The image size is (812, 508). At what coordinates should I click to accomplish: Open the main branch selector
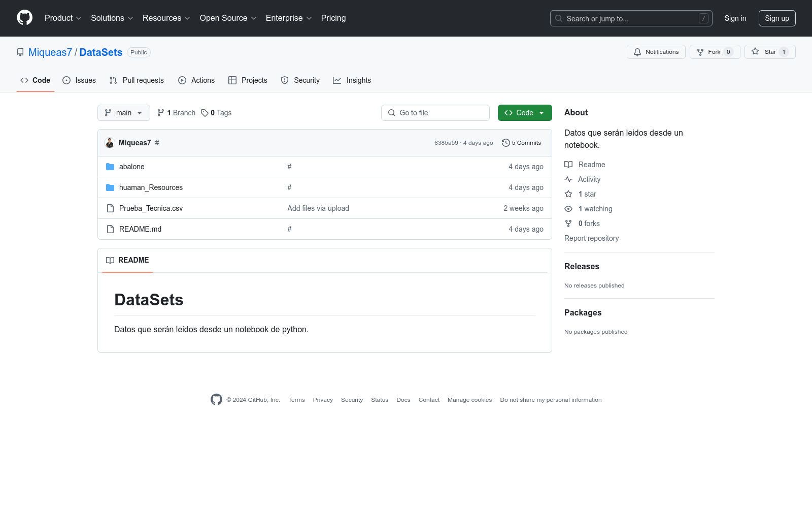(x=124, y=113)
